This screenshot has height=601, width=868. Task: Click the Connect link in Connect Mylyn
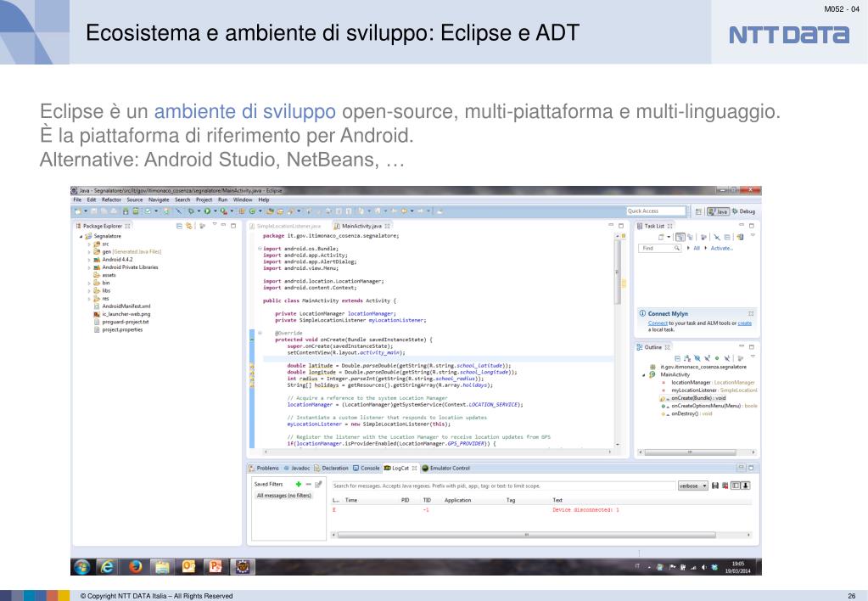pos(658,323)
